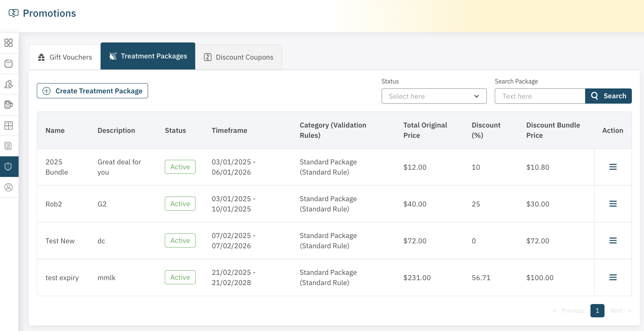Viewport: 644px width, 331px height.
Task: Open the clients icon in sidebar
Action: coord(8,84)
